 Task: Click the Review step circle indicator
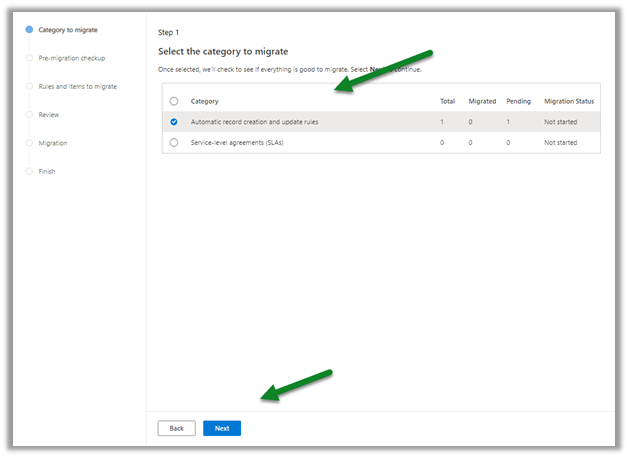29,115
